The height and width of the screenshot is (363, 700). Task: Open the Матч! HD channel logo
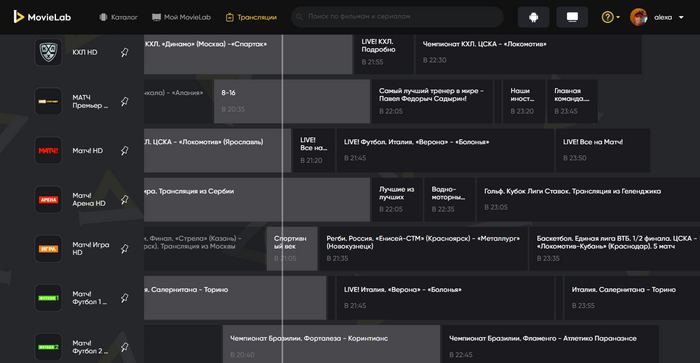(x=48, y=150)
